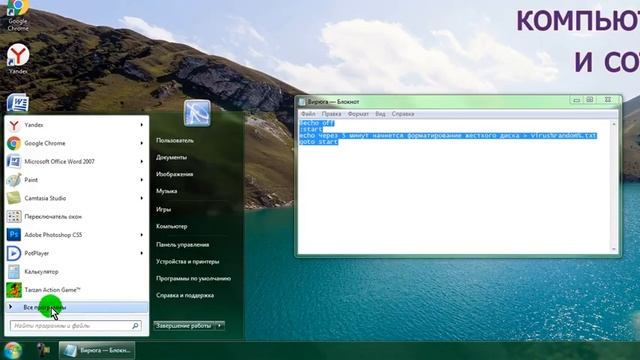The width and height of the screenshot is (640, 360).
Task: Open Пользователь folder link
Action: pos(175,140)
